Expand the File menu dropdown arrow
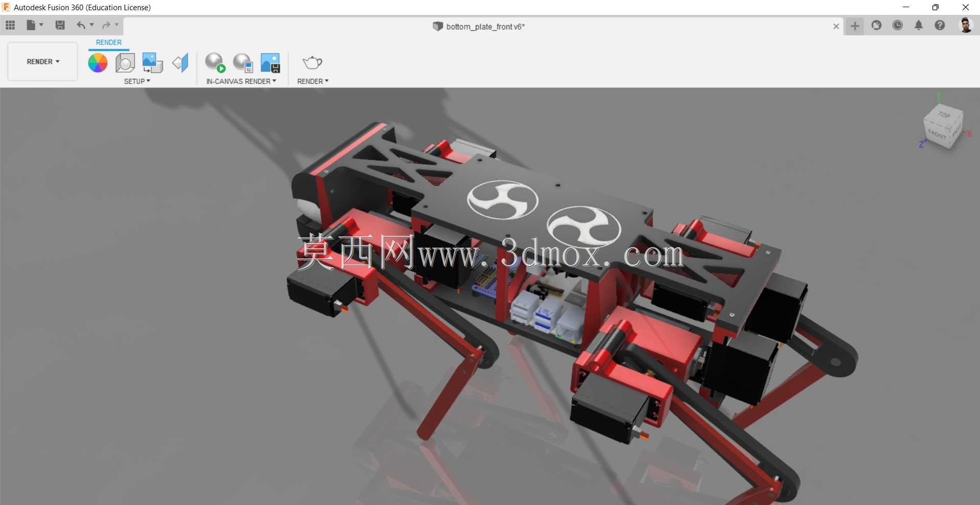Viewport: 980px width, 505px height. [x=41, y=25]
